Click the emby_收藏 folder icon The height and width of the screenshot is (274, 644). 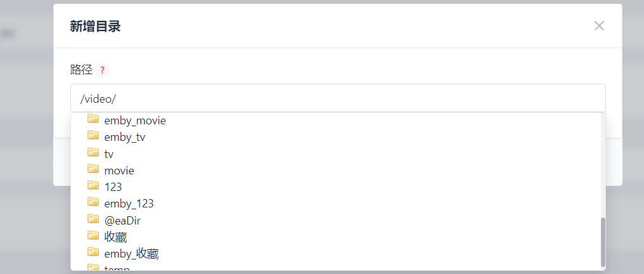coord(93,252)
